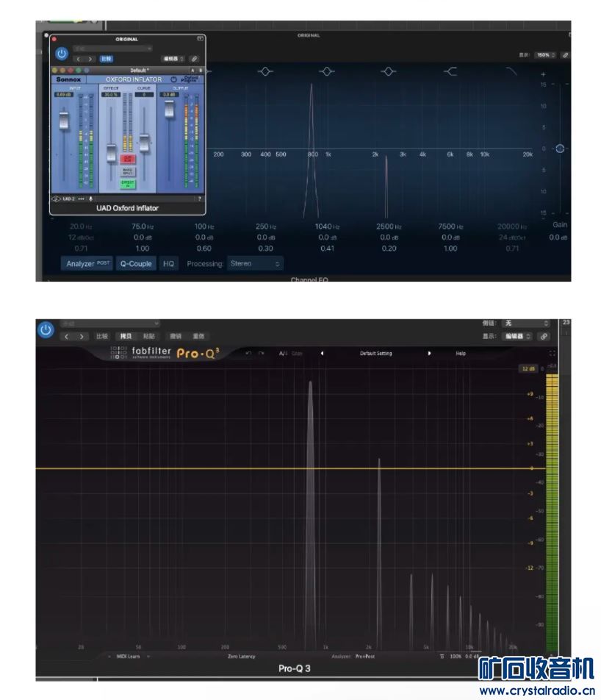Toggle the Pro-Q 3 window power button
The image size is (601, 700).
click(46, 330)
